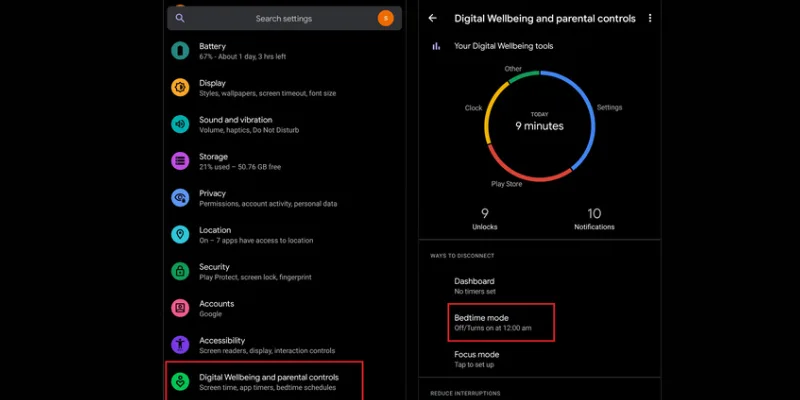The height and width of the screenshot is (400, 800).
Task: Click 'Off/Turns on at 12:00 am' text
Action: pyautogui.click(x=493, y=328)
